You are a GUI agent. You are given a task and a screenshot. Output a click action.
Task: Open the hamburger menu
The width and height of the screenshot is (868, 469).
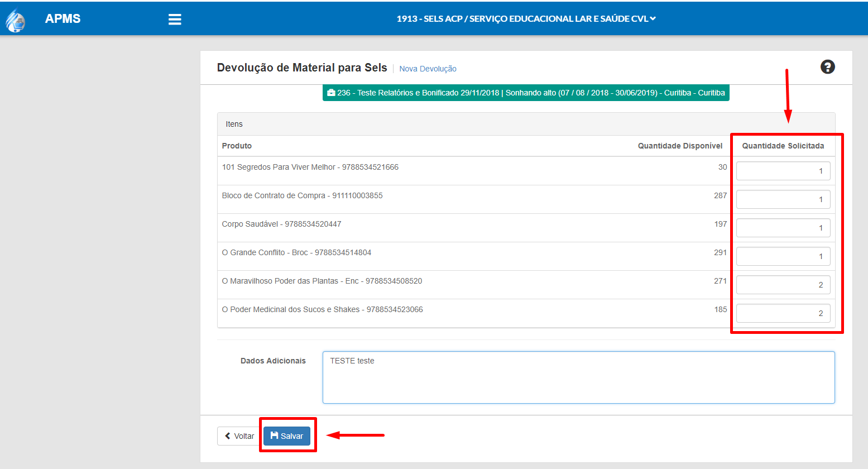tap(175, 20)
